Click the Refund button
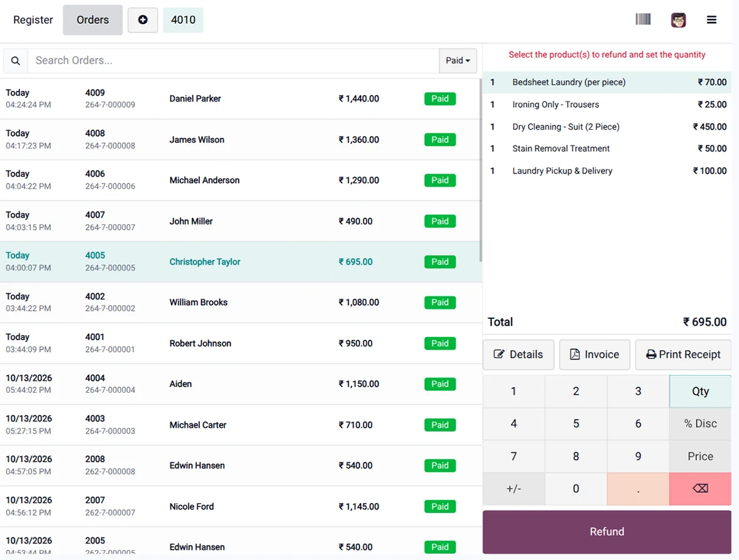 point(607,532)
